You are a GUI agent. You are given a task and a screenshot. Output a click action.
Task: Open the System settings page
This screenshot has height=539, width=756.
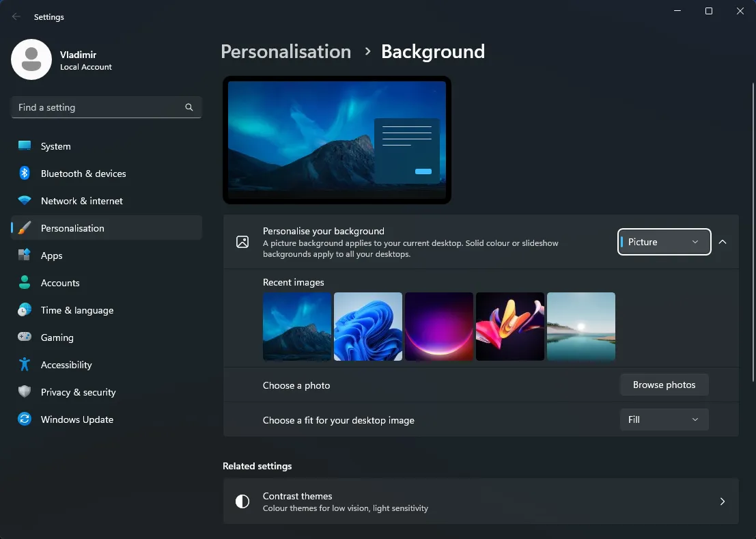(106, 146)
